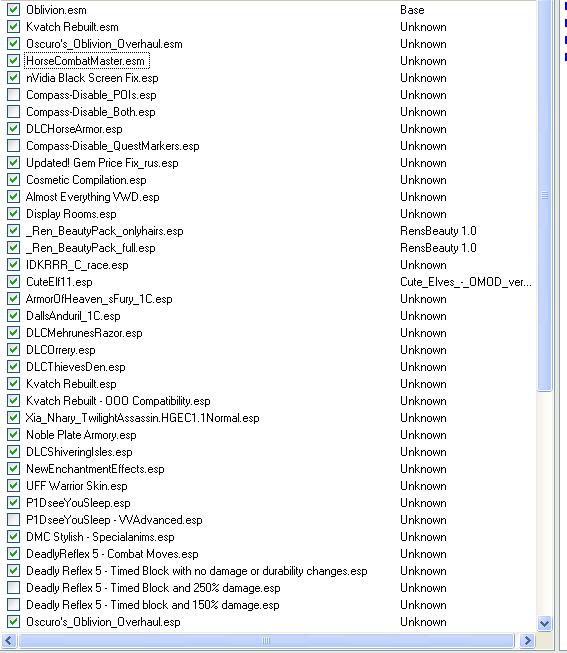Select DLCMehrunesRazor.esp row
Screen dimensions: 567x653
click(x=84, y=333)
